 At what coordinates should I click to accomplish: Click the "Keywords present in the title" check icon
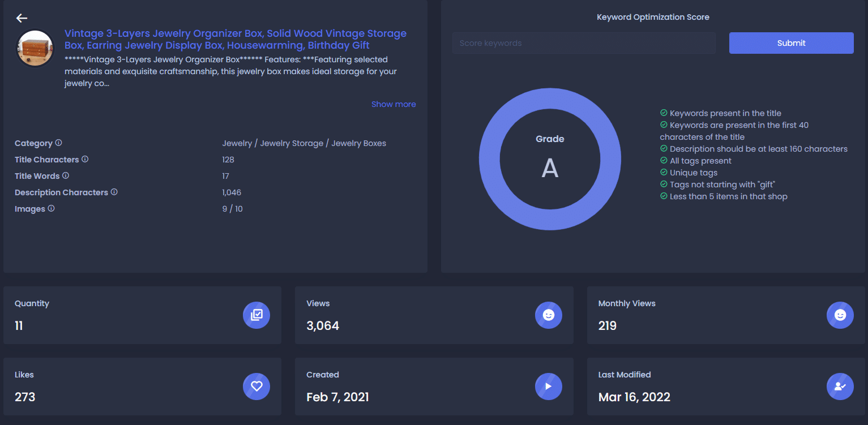(664, 113)
